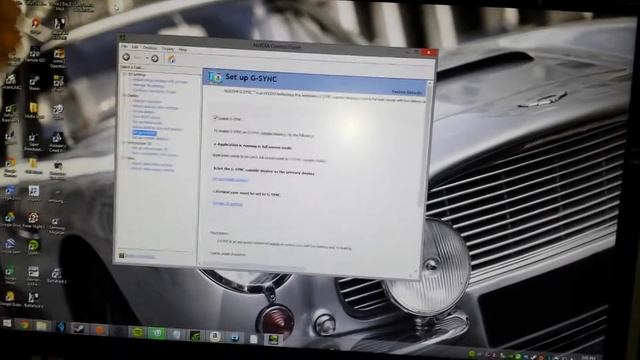Open the Help menu
The height and width of the screenshot is (360, 640).
182,49
